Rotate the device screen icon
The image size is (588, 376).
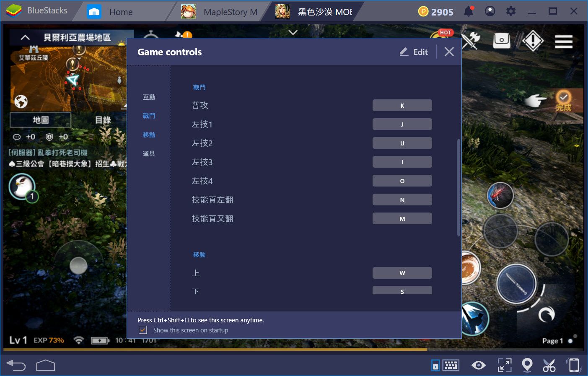point(573,365)
